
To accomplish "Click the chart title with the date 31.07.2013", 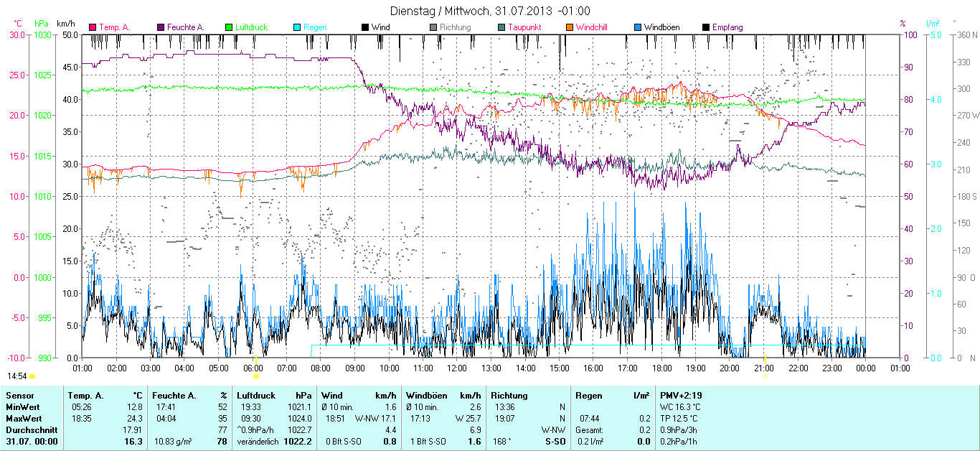I will 490,11.
